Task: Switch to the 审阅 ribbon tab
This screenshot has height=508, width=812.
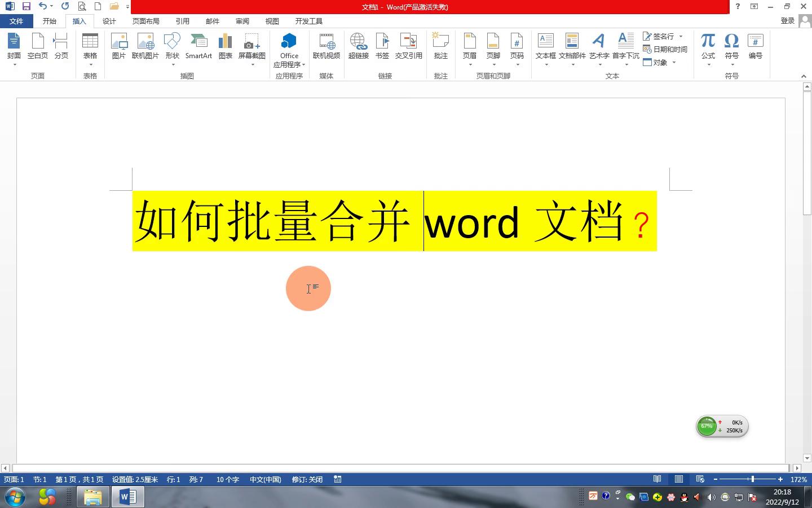Action: click(242, 21)
